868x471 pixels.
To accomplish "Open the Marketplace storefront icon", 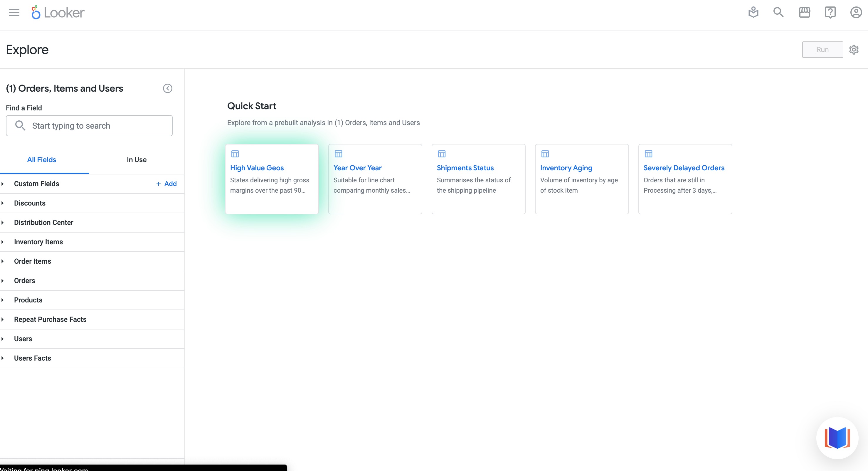I will tap(804, 12).
